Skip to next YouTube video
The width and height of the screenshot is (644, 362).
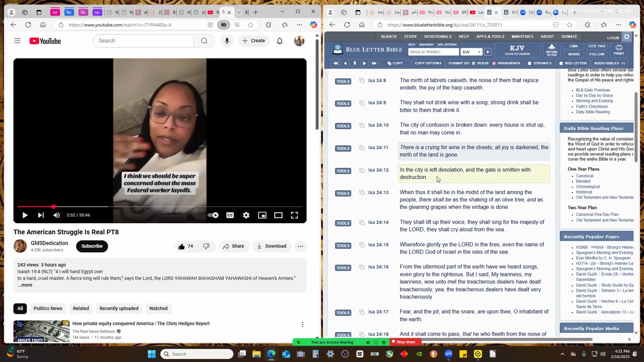(41, 215)
